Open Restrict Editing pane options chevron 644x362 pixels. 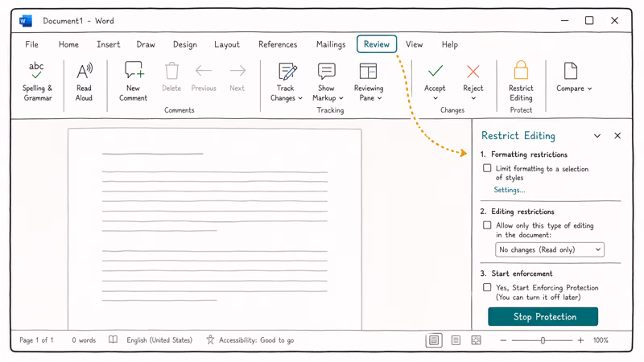coord(597,136)
